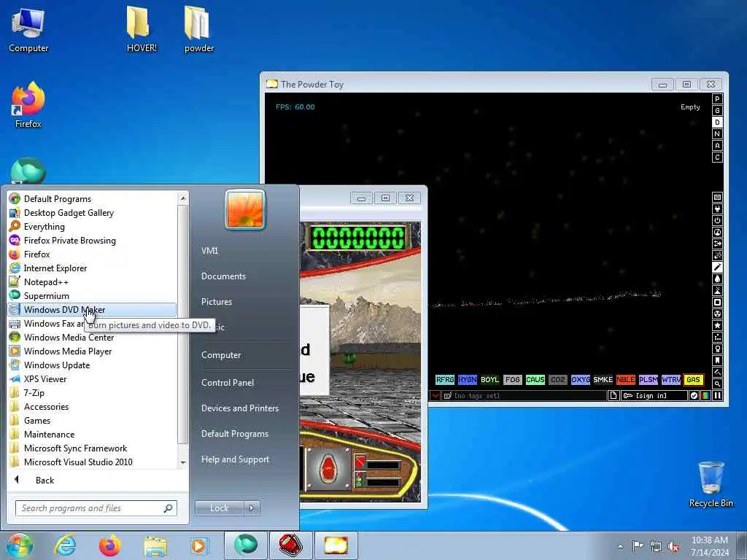The height and width of the screenshot is (560, 747).
Task: Open Devices and Printers link
Action: tap(240, 408)
